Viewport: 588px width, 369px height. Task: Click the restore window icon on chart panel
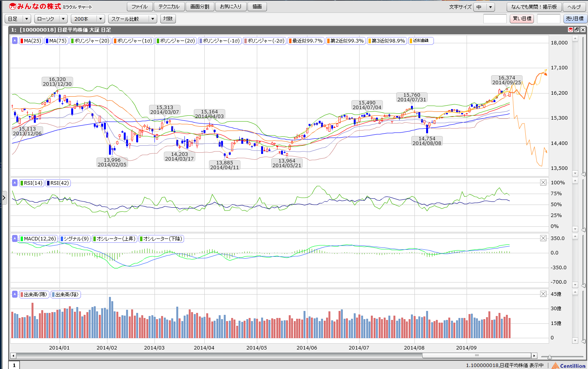pos(577,30)
